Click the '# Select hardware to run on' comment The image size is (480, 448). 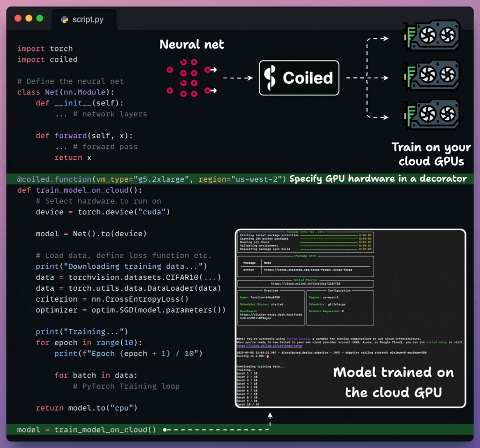(x=98, y=201)
